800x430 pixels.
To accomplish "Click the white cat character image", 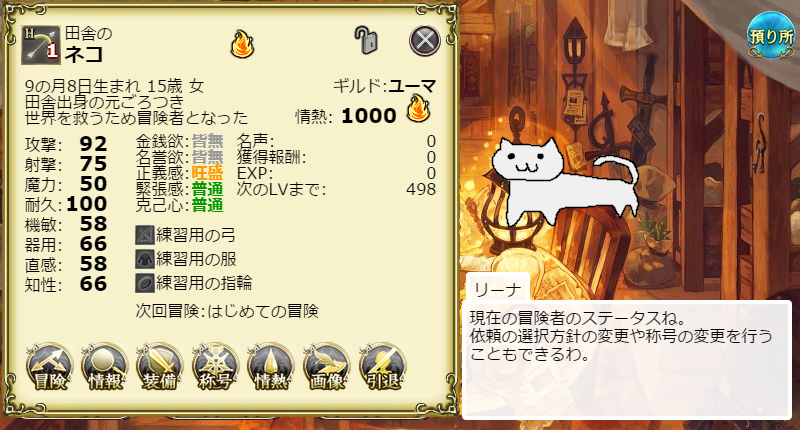I will [x=565, y=182].
